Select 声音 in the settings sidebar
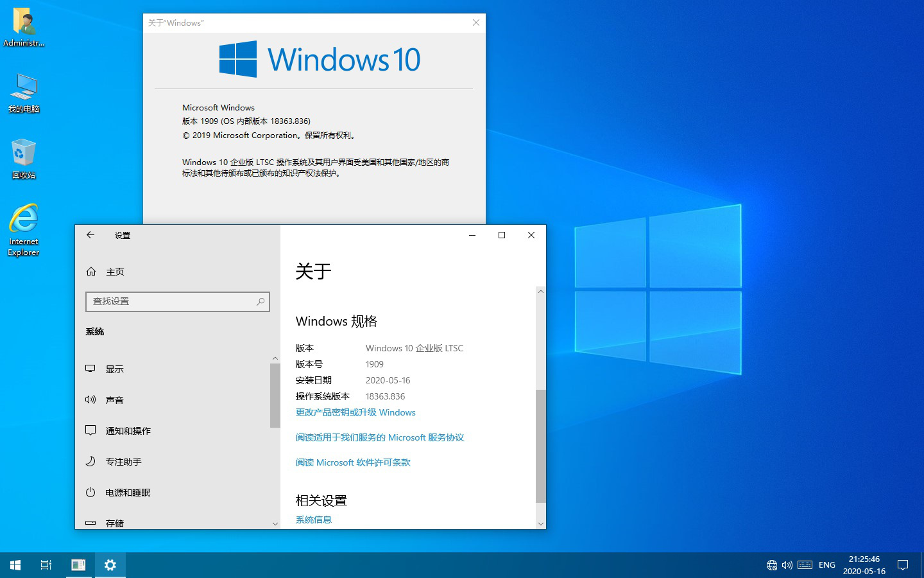The image size is (924, 578). tap(115, 400)
